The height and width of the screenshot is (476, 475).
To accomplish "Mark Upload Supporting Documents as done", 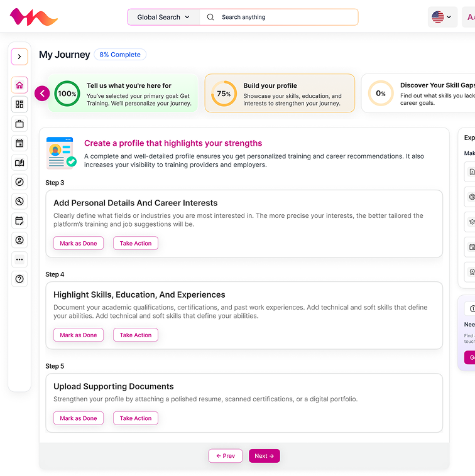I will click(79, 418).
